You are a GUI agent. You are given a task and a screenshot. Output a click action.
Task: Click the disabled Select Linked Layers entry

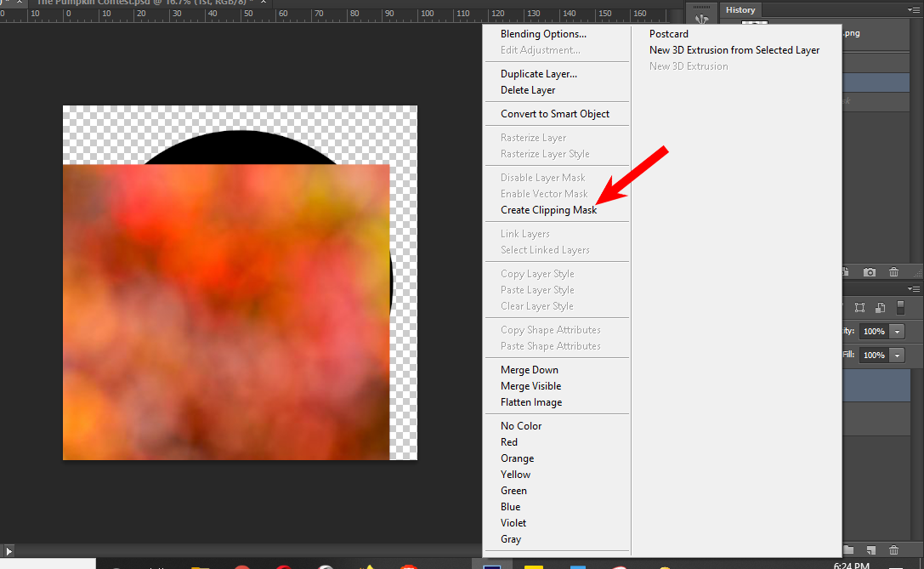[x=545, y=250]
